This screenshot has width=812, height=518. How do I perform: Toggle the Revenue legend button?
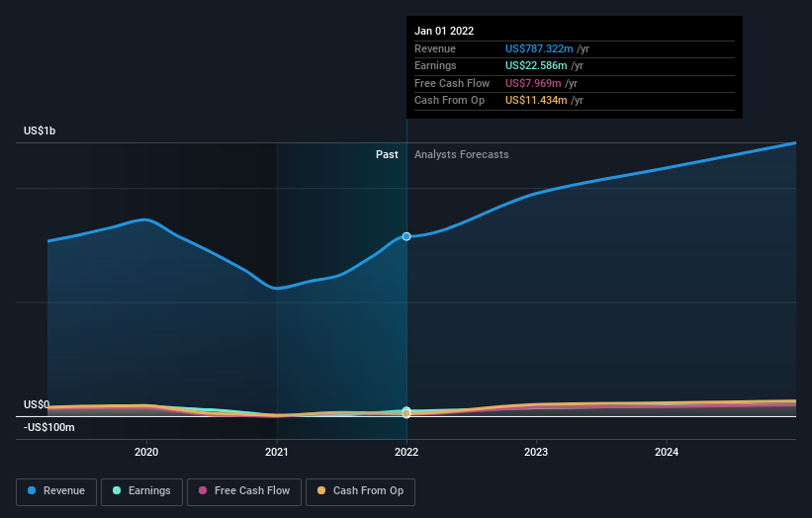pos(56,491)
